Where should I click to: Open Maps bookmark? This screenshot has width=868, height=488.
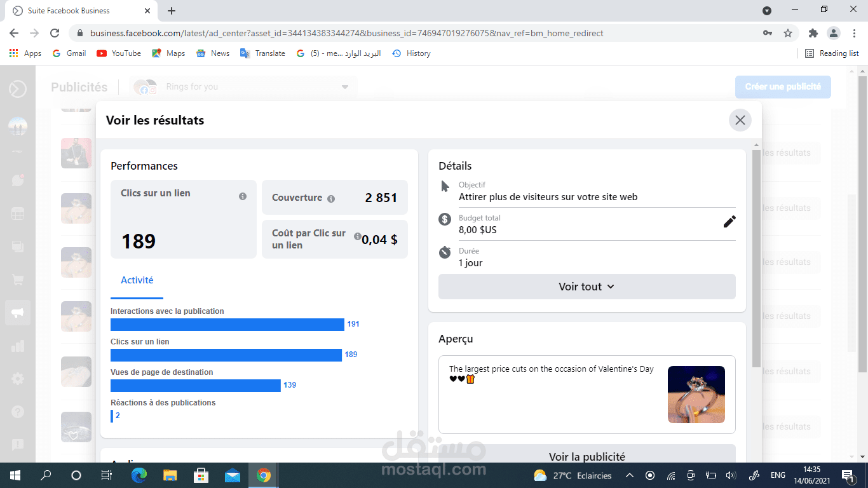point(168,53)
